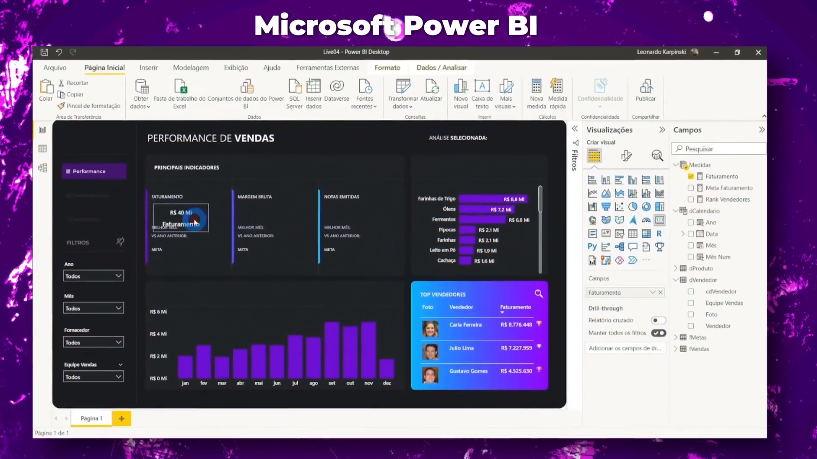This screenshot has width=817, height=459.
Task: Click the search magnifier in Top Vendedores
Action: click(538, 293)
